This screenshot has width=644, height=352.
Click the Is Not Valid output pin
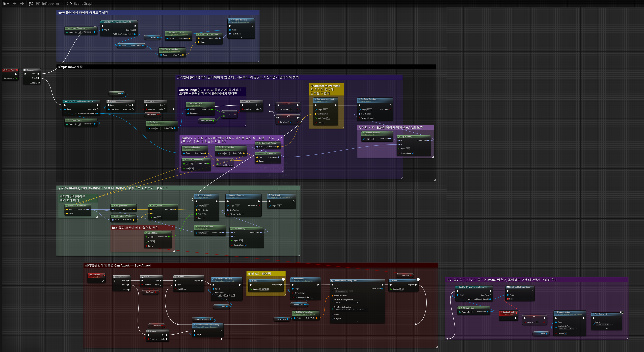tap(132, 109)
